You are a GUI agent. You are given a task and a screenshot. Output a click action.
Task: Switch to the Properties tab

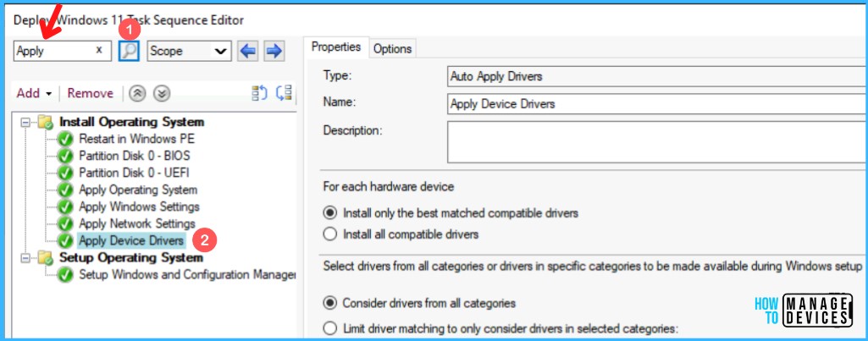[x=336, y=47]
